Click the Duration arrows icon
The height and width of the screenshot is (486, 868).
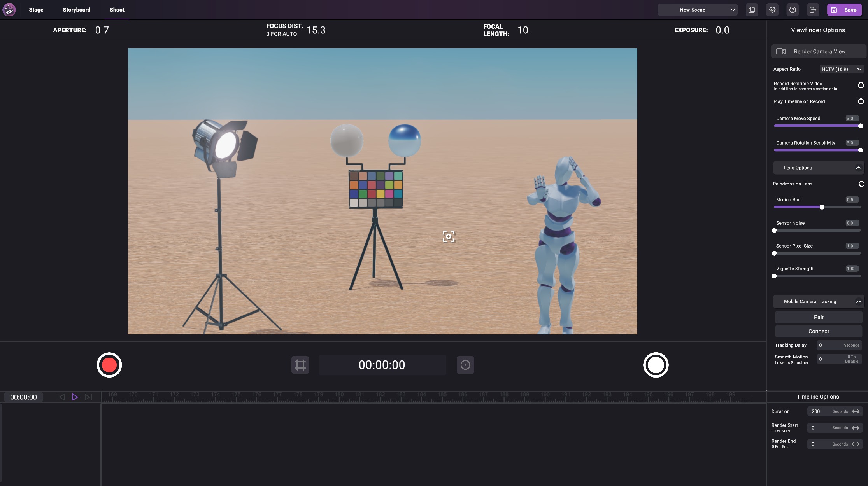[x=856, y=411]
